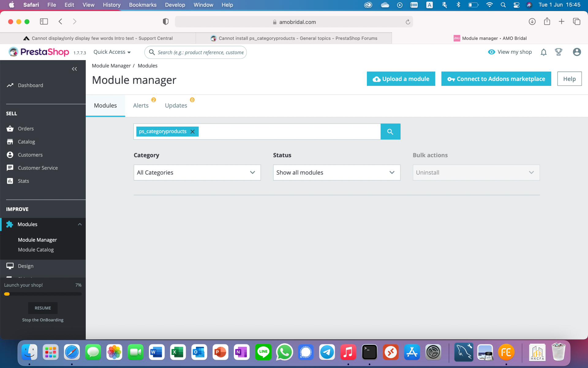Open Module Catalog in sidebar
The height and width of the screenshot is (368, 588).
[36, 250]
